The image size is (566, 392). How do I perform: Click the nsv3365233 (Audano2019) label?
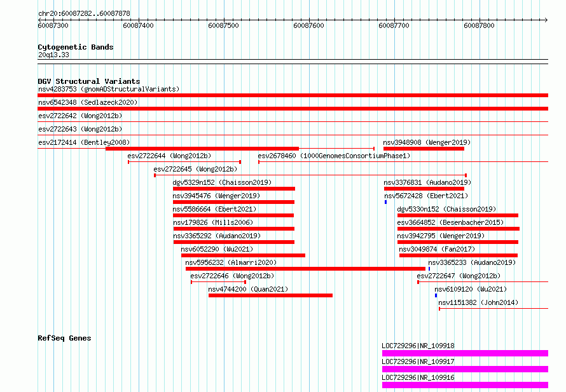(472, 262)
